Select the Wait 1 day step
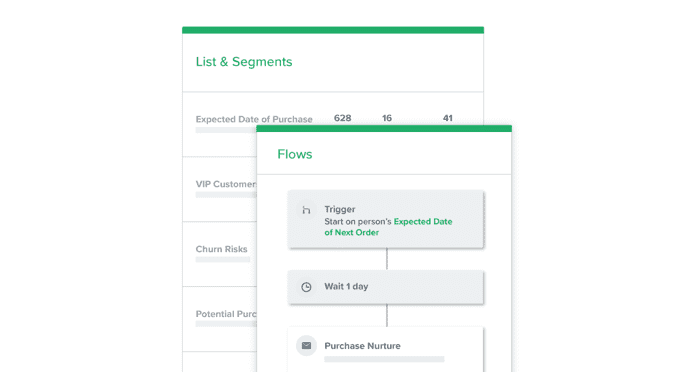The height and width of the screenshot is (372, 700). [x=386, y=287]
